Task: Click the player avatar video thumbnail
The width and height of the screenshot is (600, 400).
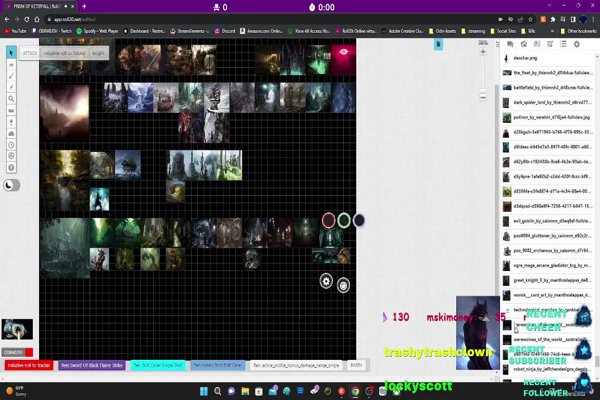Action: click(17, 329)
